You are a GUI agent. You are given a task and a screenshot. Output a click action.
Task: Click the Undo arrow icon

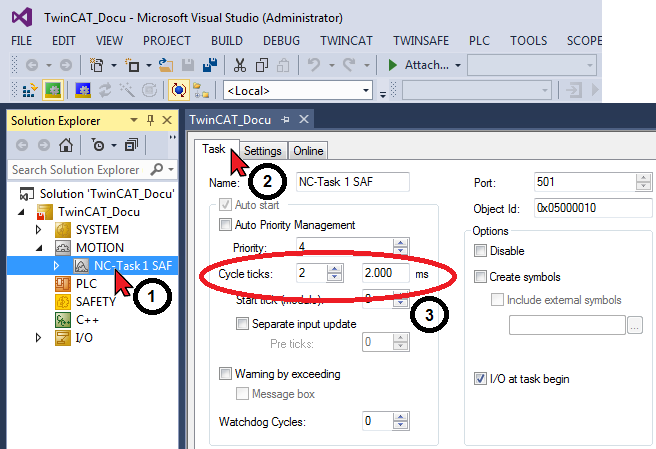[x=314, y=65]
